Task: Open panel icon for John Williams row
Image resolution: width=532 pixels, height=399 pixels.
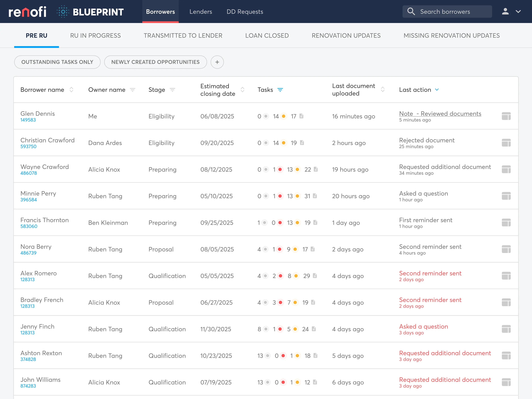Action: (506, 382)
